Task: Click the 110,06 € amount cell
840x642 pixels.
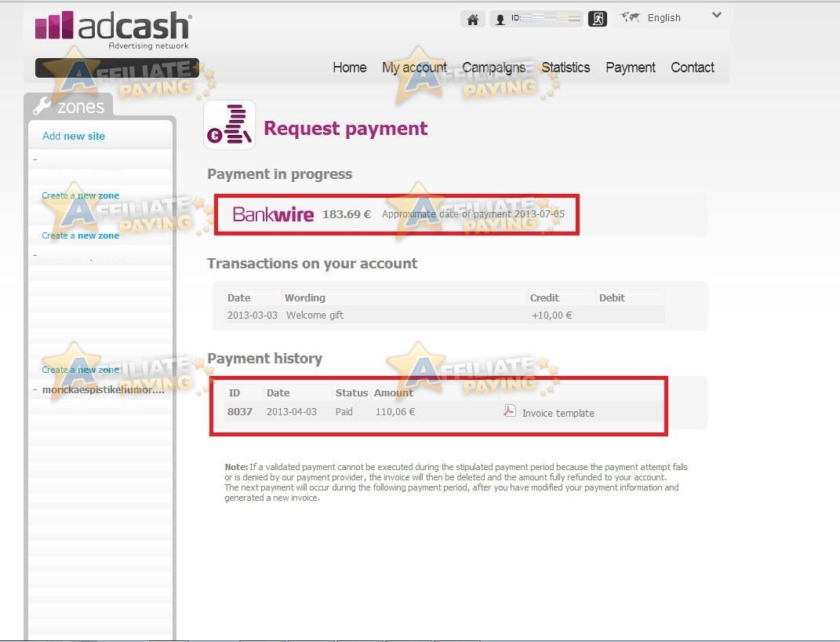Action: (x=395, y=411)
